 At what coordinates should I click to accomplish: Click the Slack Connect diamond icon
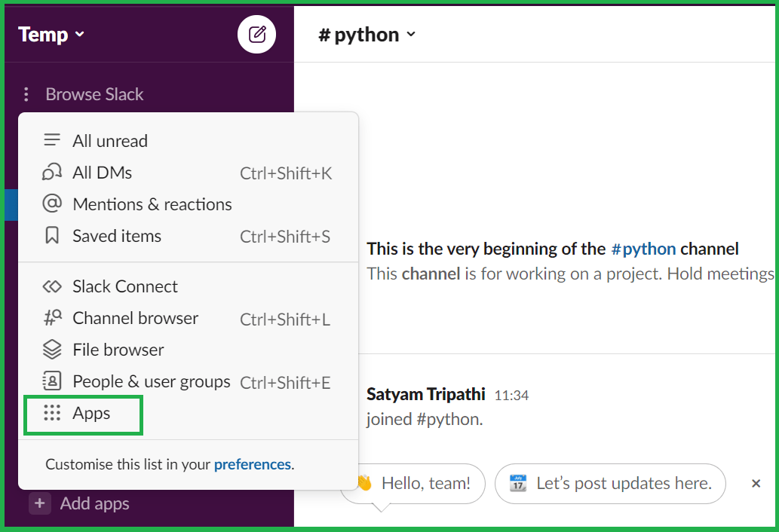click(52, 286)
